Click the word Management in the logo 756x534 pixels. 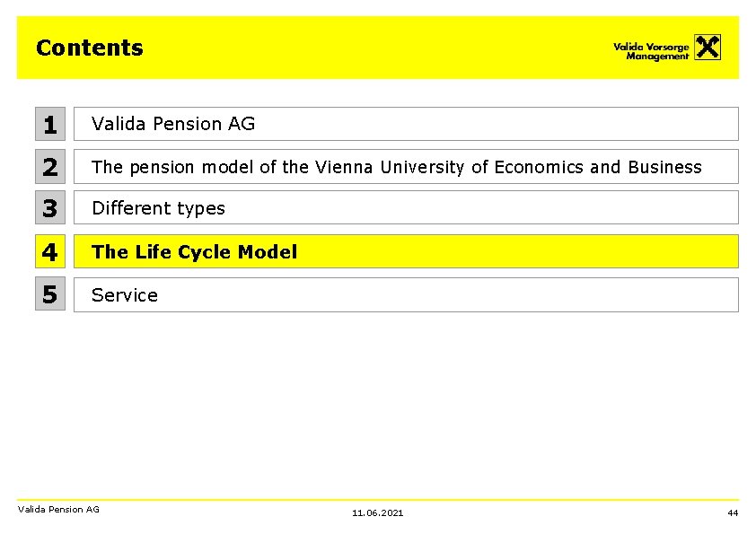pyautogui.click(x=656, y=57)
